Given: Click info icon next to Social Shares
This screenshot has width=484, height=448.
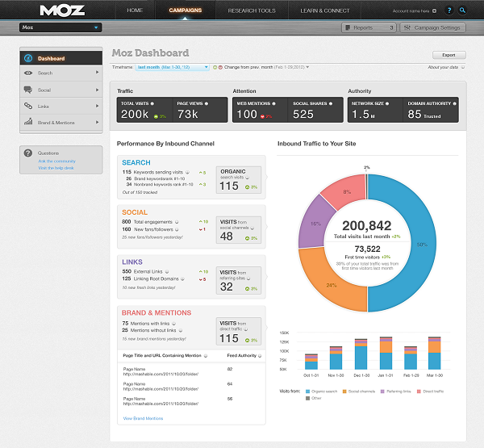Looking at the screenshot, I should pos(331,103).
